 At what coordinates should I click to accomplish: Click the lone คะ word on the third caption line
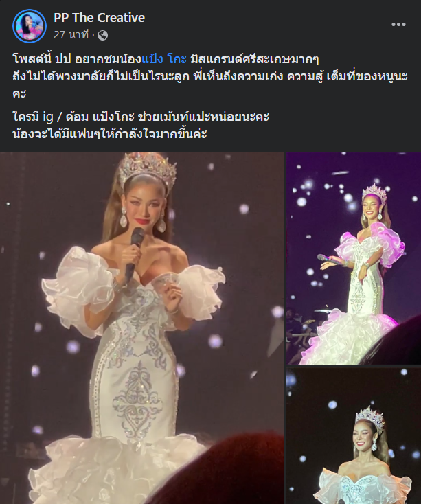19,93
